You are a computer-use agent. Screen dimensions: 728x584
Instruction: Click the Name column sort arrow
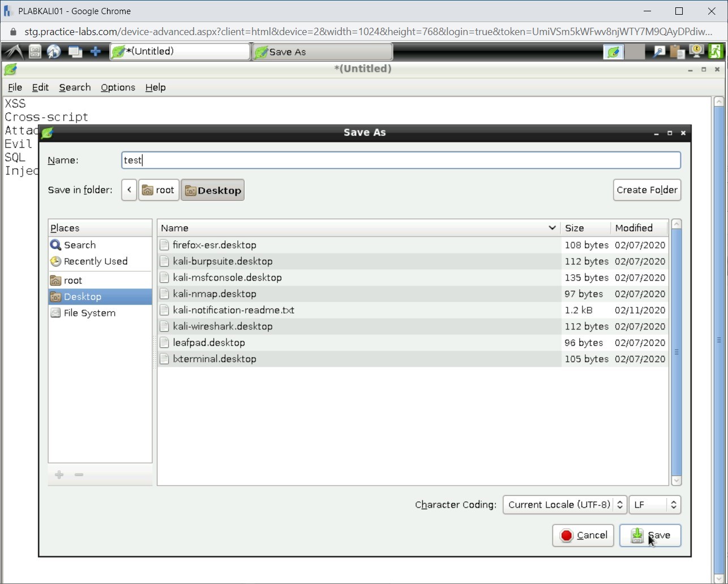(x=552, y=227)
